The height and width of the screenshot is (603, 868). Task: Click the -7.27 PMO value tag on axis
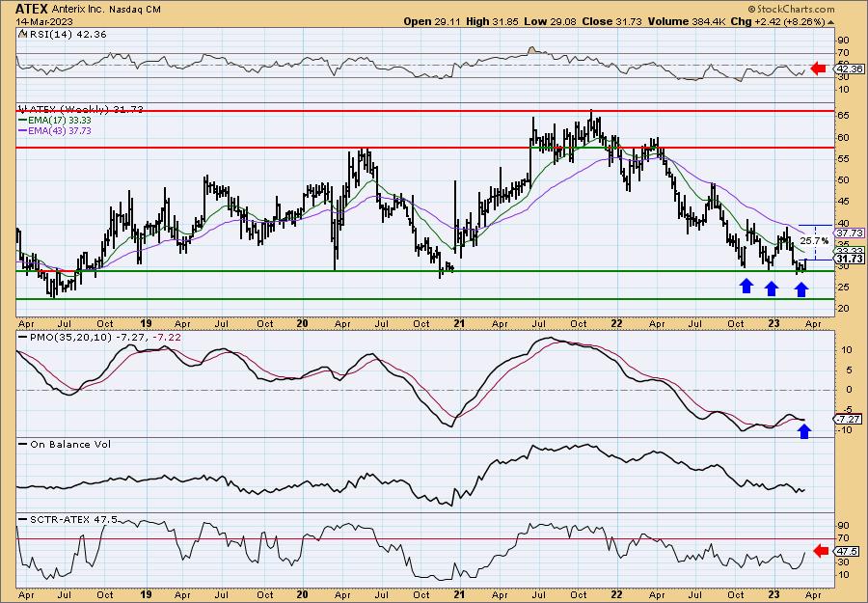coord(850,419)
